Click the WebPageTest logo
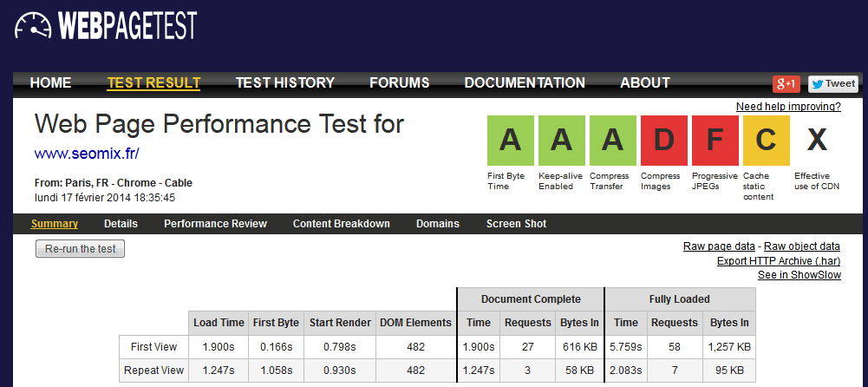 [x=106, y=25]
